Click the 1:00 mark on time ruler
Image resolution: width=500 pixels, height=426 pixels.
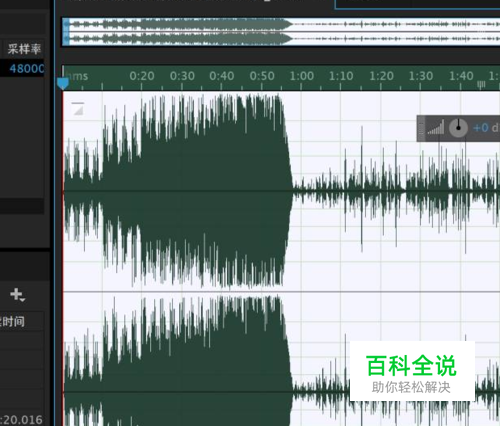coord(301,76)
